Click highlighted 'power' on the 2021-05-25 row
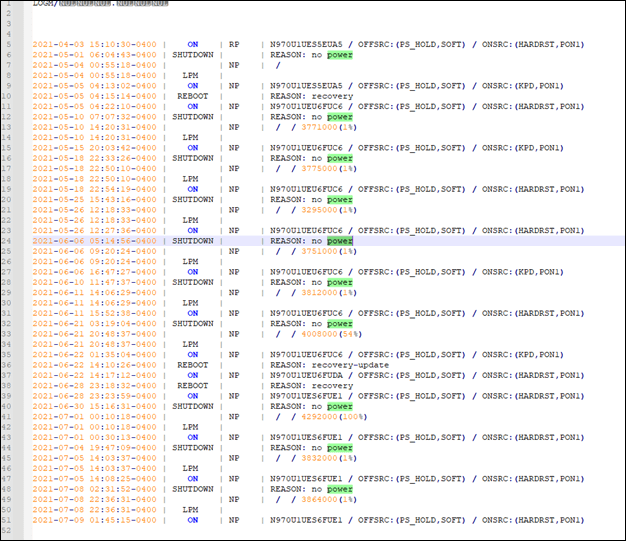626x541 pixels. [x=340, y=200]
